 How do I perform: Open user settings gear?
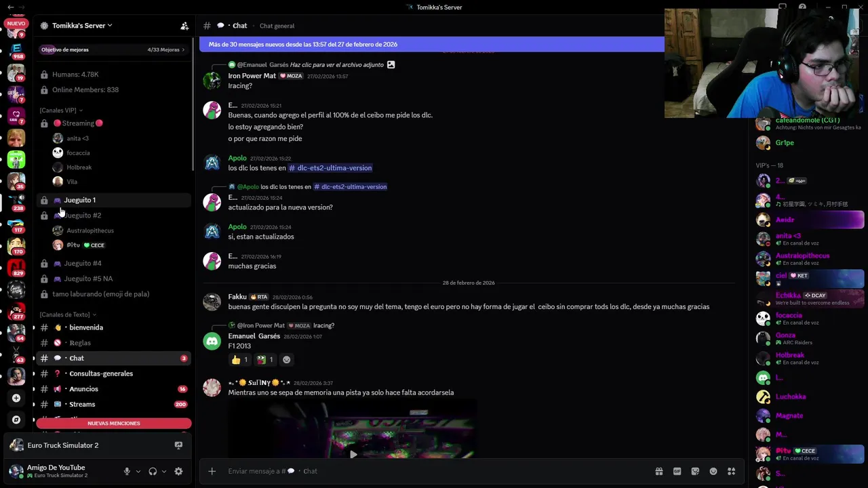pyautogui.click(x=178, y=471)
